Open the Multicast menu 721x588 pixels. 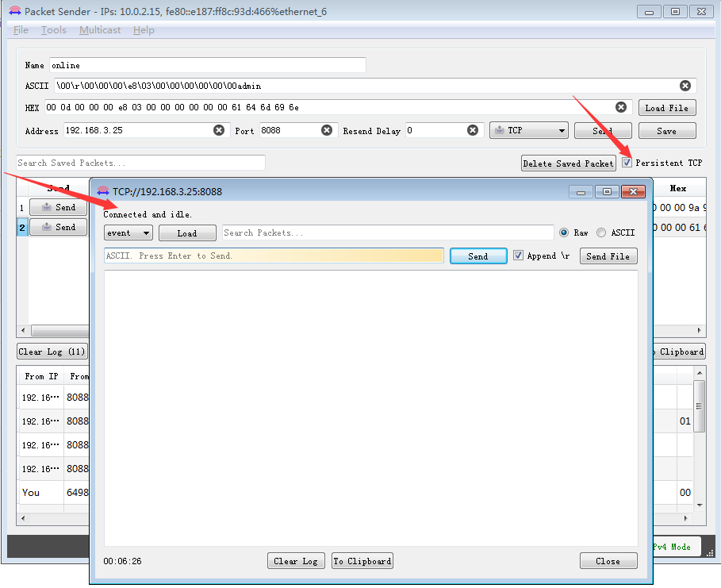click(x=100, y=30)
